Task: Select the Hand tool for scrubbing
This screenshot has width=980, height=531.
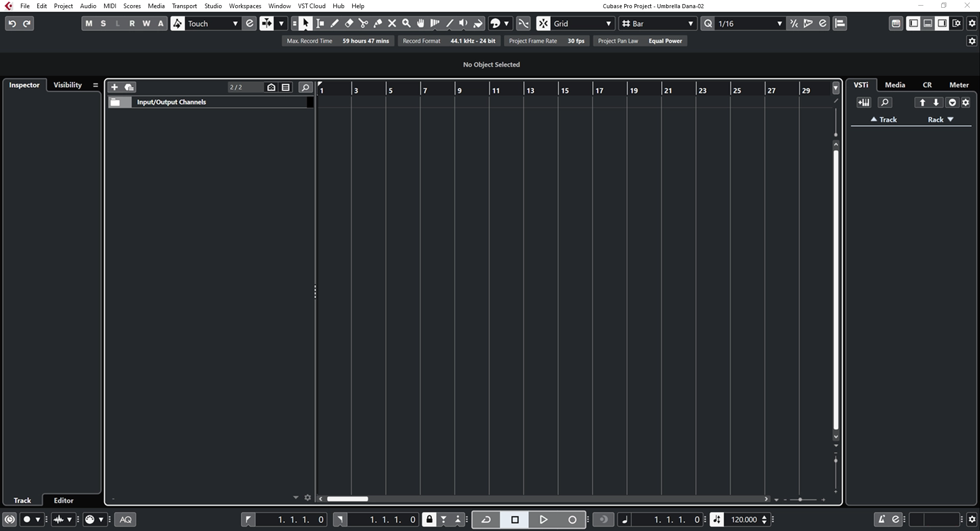Action: pos(421,23)
